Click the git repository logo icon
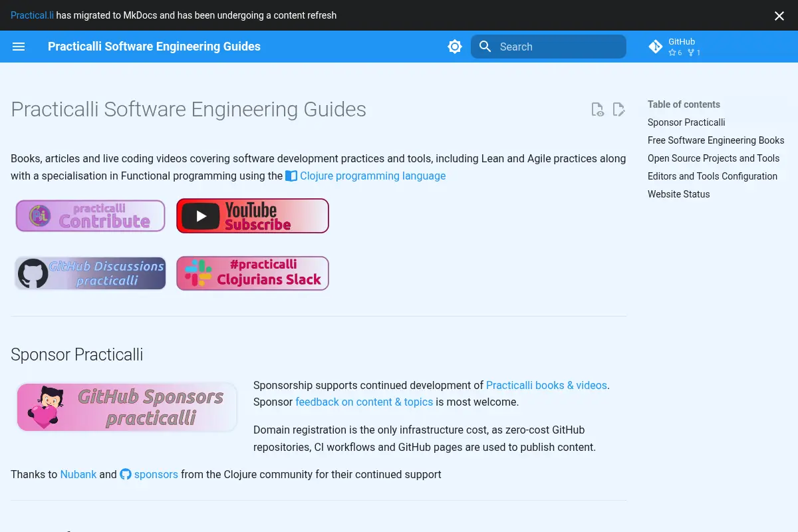Viewport: 798px width, 532px height. (656, 47)
